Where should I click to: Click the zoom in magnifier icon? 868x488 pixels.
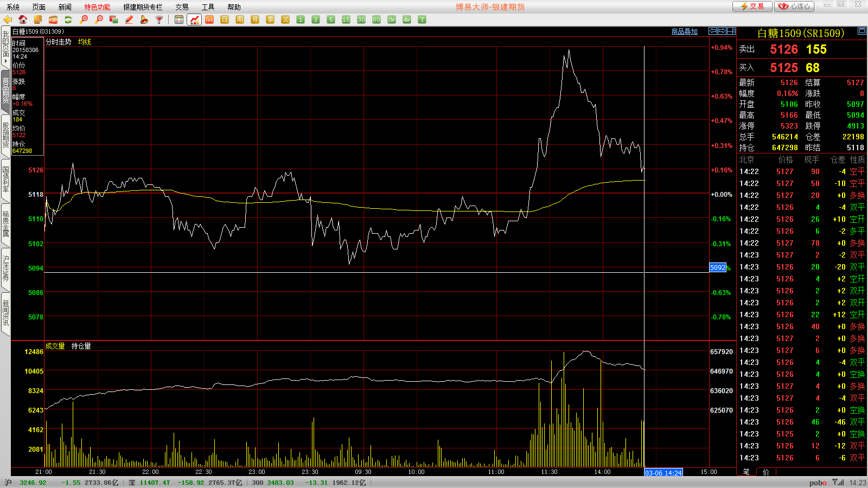tap(84, 20)
